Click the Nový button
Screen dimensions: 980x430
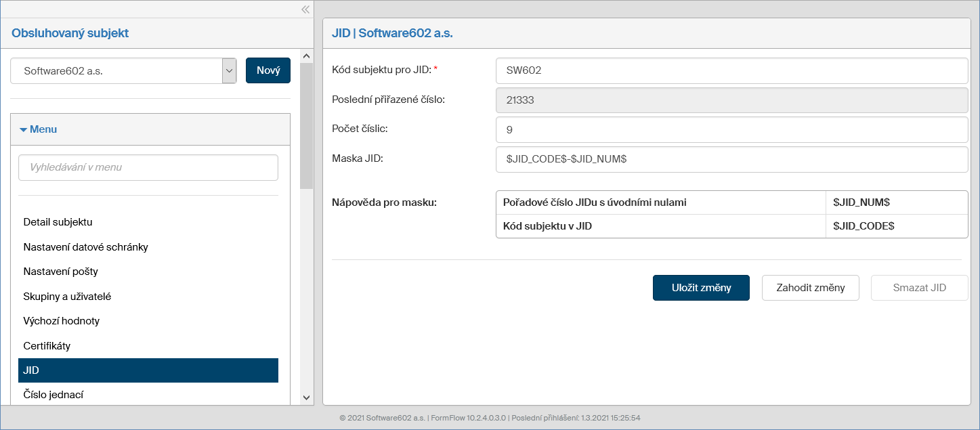pyautogui.click(x=268, y=70)
